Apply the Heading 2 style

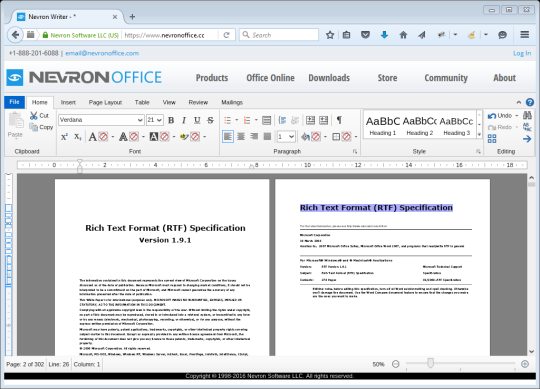(x=419, y=126)
